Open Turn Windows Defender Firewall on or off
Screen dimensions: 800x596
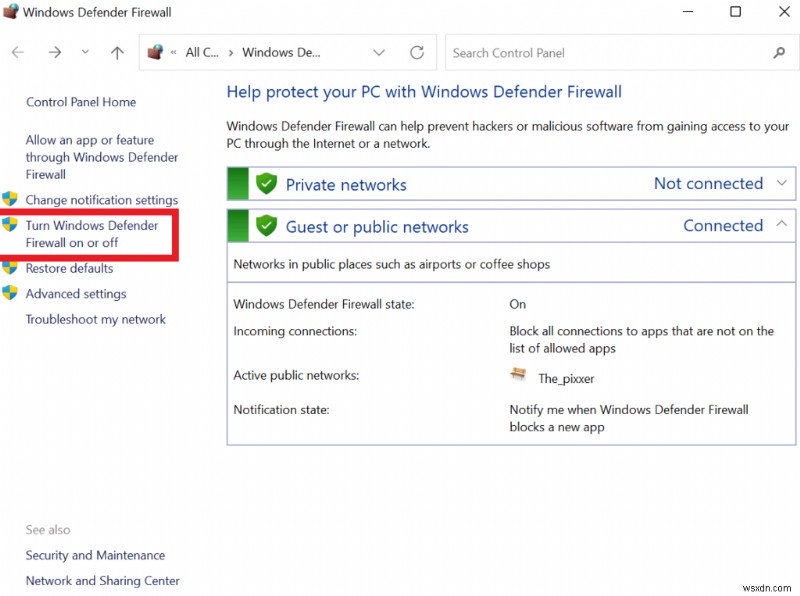91,234
